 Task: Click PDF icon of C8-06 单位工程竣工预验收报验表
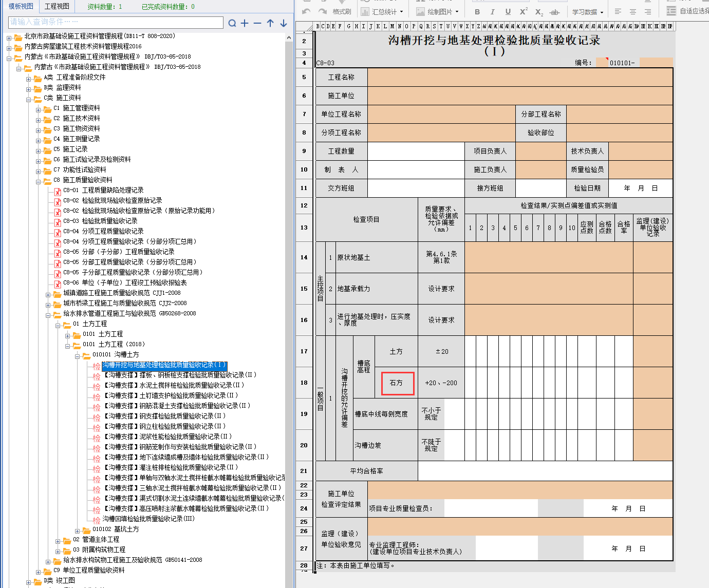[58, 283]
